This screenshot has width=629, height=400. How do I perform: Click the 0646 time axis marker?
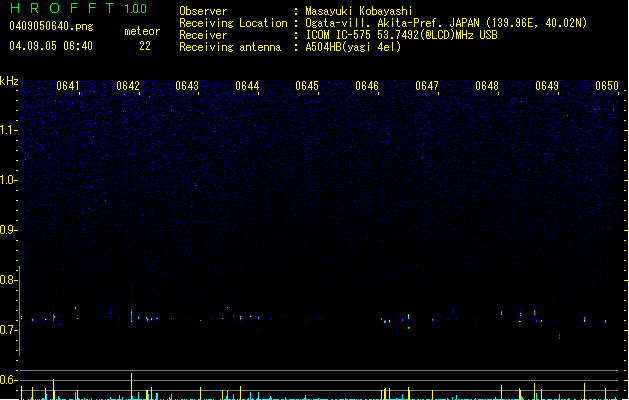pos(367,86)
